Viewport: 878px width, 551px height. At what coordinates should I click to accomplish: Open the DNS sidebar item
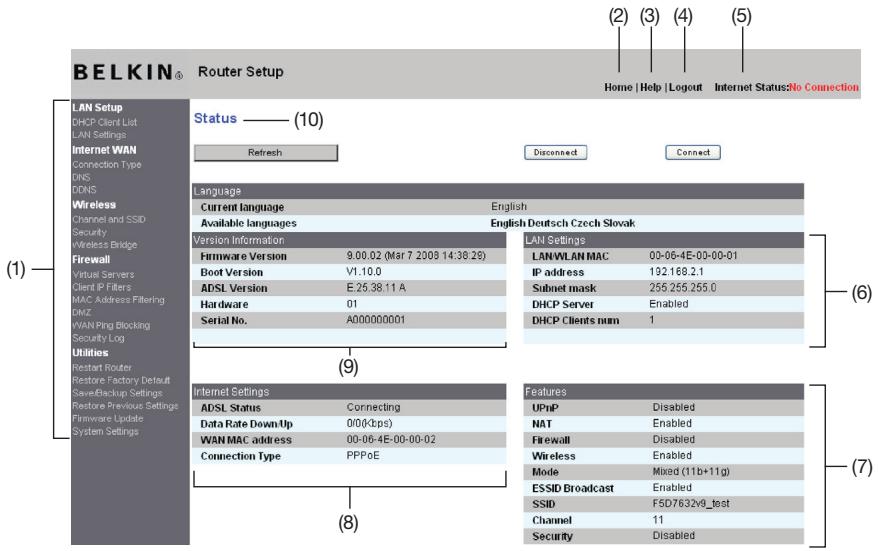tap(81, 178)
